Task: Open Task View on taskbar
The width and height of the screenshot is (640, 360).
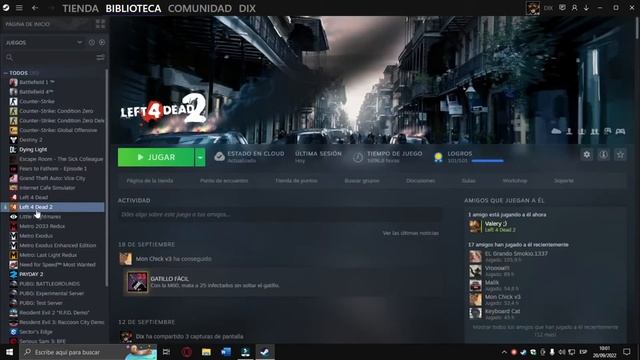Action: [166, 352]
